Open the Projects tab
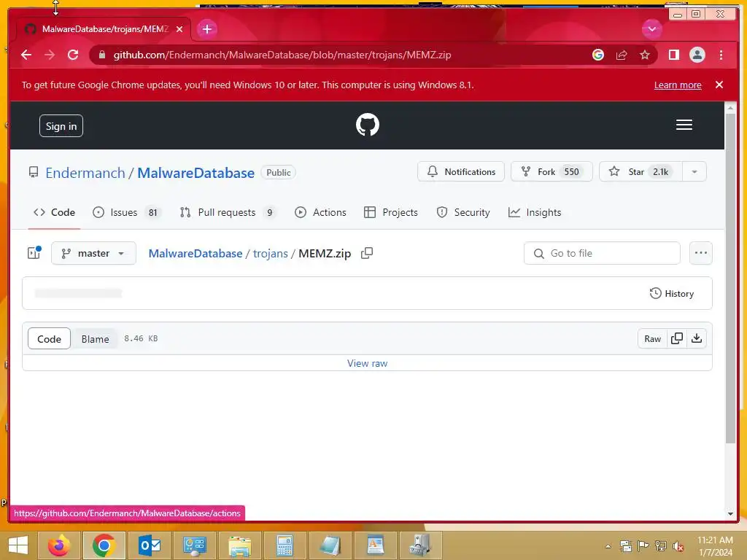This screenshot has width=747, height=560. coord(391,212)
